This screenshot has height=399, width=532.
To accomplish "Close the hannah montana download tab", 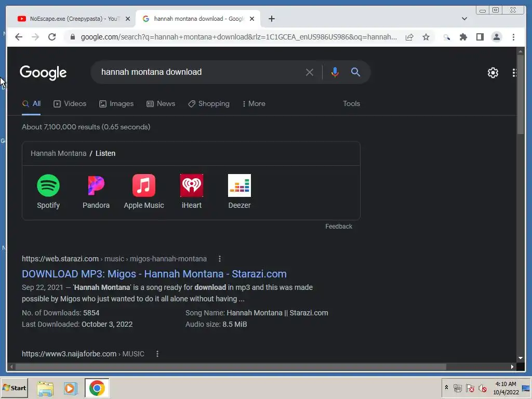I will pos(252,19).
